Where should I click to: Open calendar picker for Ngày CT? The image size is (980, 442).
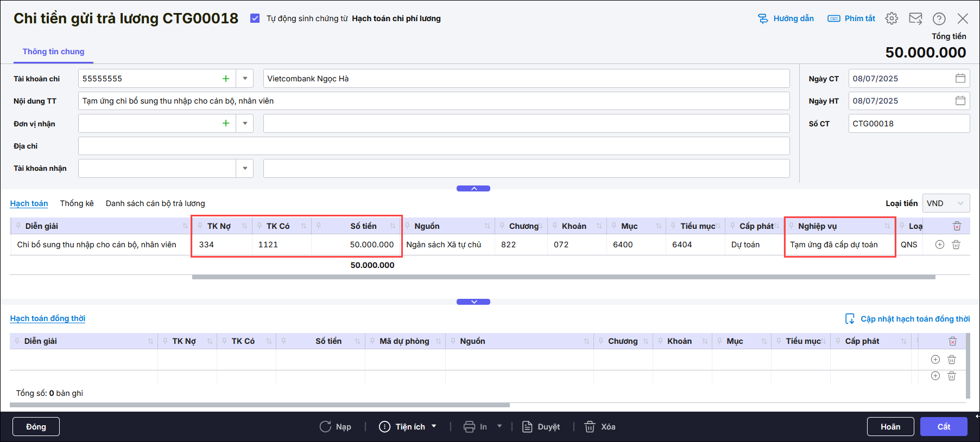click(x=960, y=78)
